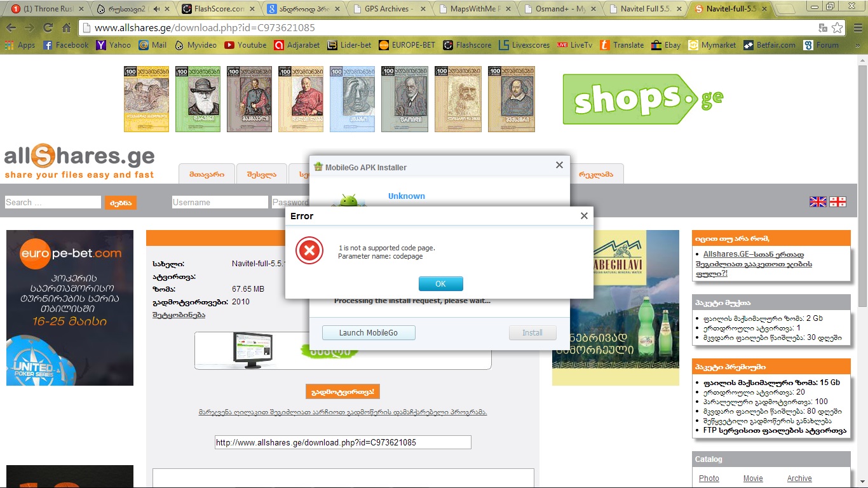This screenshot has width=868, height=488.
Task: Open the Myvideo bookmark
Action: point(195,45)
